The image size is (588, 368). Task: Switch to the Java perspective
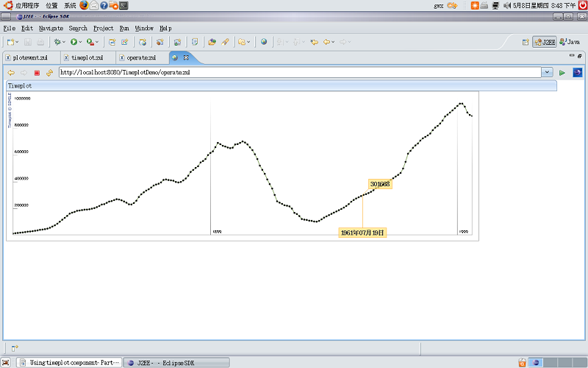[x=570, y=42]
